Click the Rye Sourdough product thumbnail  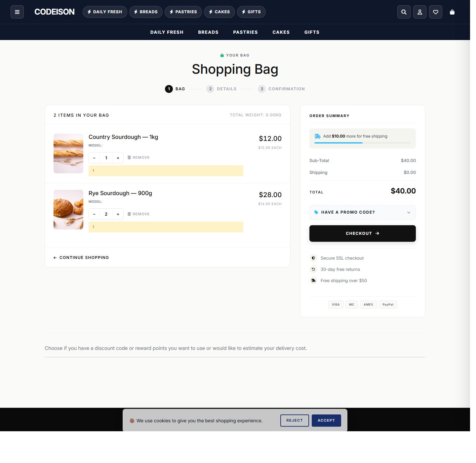(x=68, y=209)
